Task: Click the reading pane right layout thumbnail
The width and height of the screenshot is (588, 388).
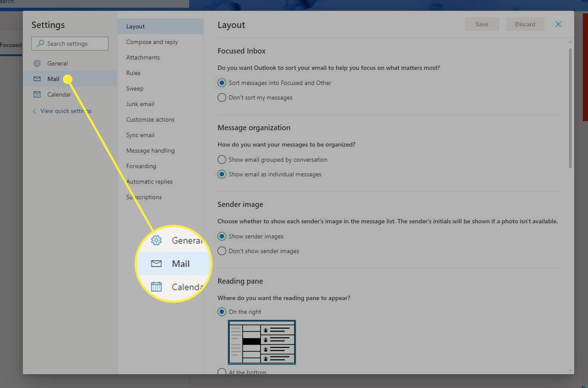Action: coord(262,342)
